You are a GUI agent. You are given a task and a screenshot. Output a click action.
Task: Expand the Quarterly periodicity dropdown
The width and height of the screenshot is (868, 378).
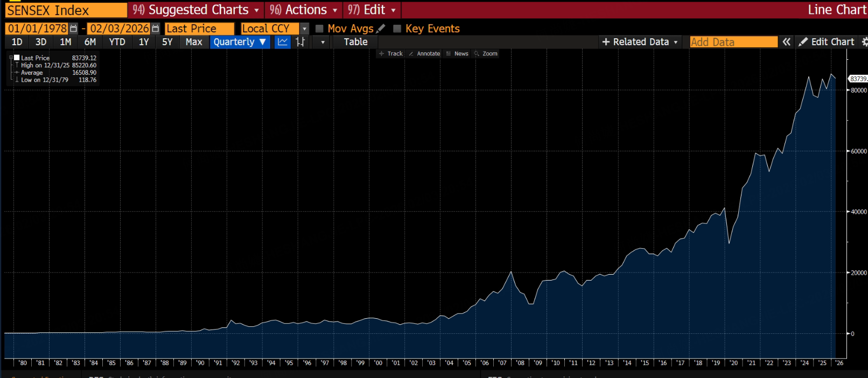(240, 42)
